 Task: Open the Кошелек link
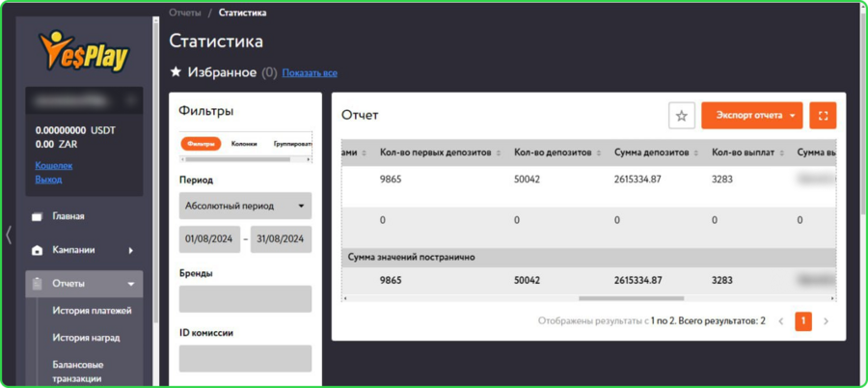pos(54,165)
